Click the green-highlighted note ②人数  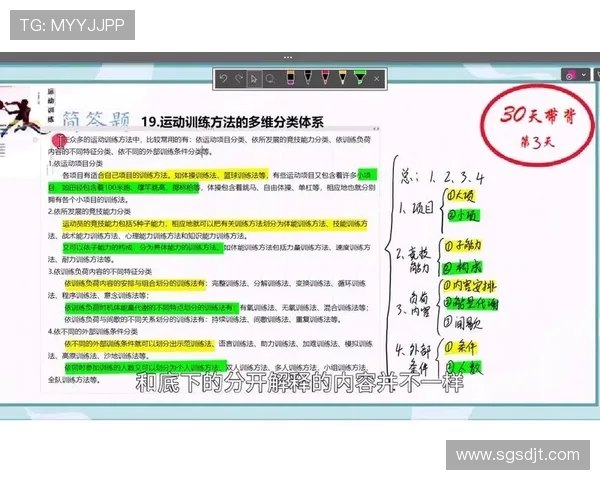click(464, 367)
